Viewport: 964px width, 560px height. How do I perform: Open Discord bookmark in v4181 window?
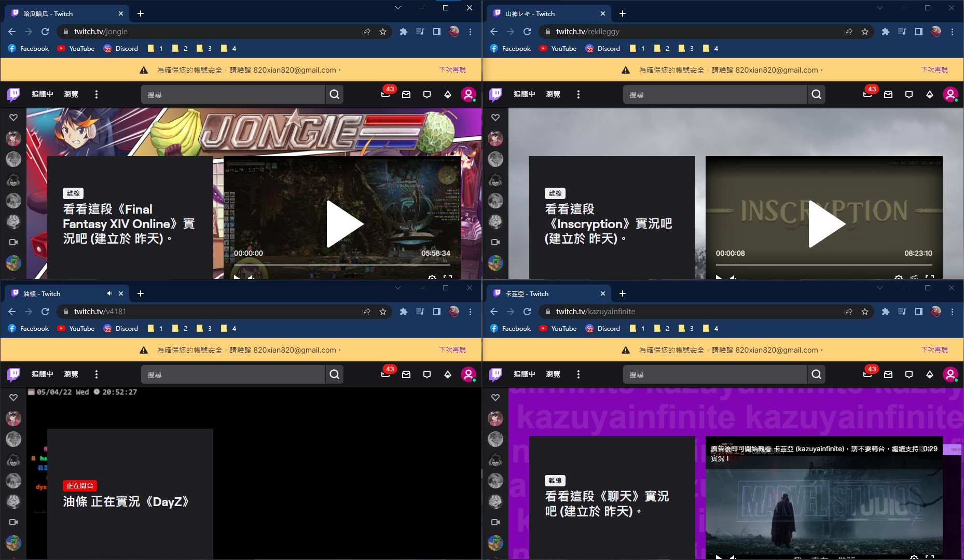[121, 329]
